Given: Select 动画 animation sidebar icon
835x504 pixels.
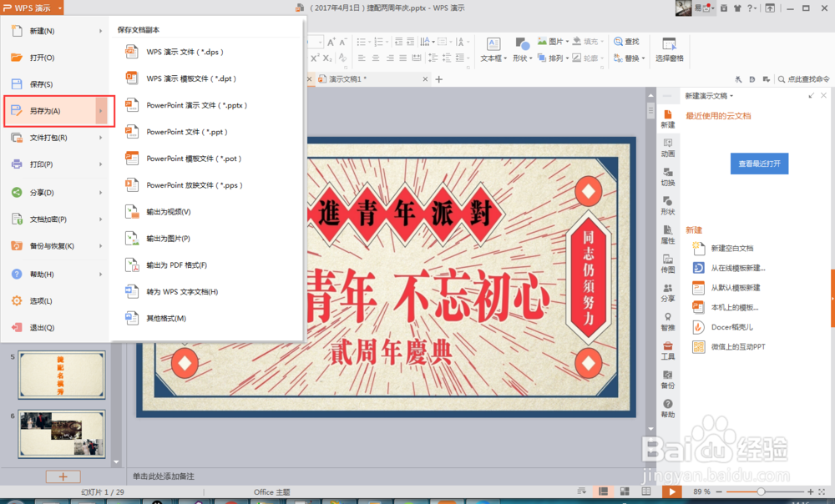Looking at the screenshot, I should [668, 148].
